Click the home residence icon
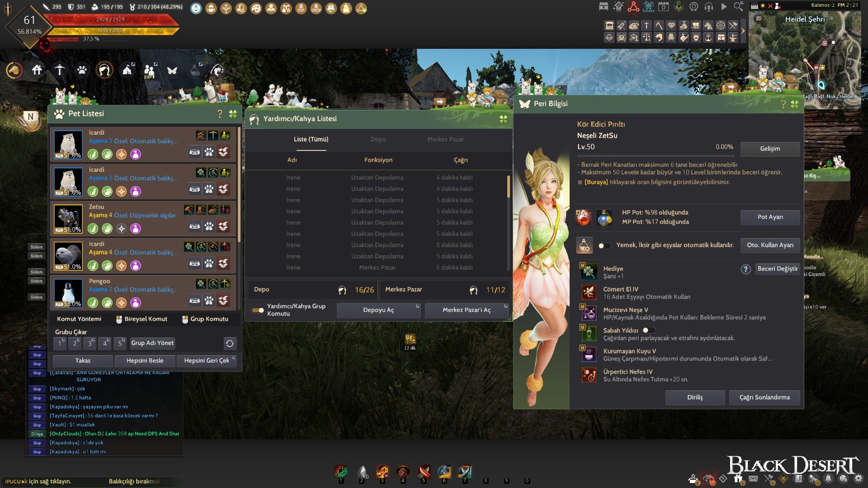868x488 pixels. click(37, 70)
